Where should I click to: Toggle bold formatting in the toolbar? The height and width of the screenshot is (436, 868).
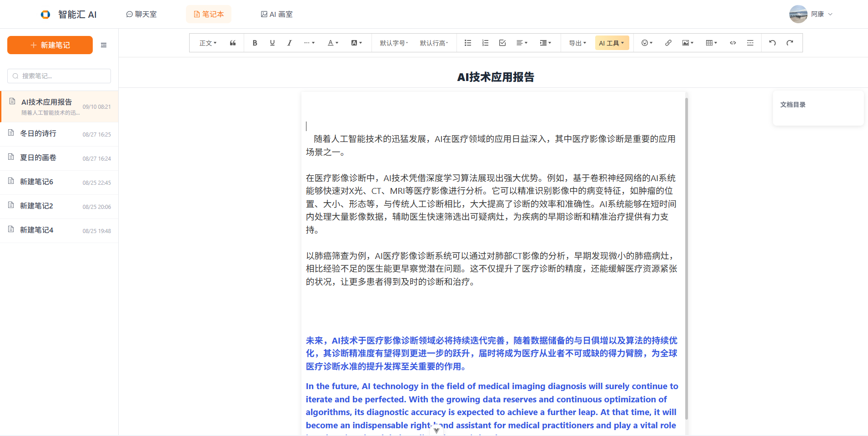pyautogui.click(x=255, y=43)
